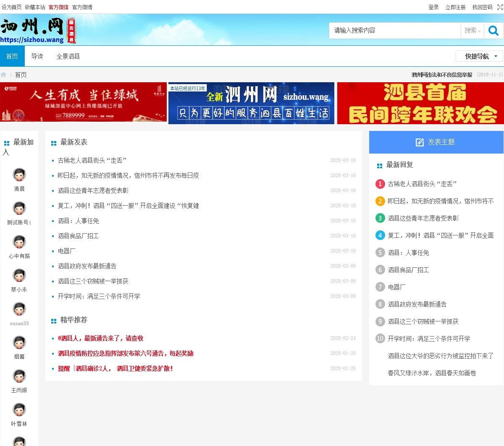
Task: Open the 立即注册 link
Action: (455, 7)
